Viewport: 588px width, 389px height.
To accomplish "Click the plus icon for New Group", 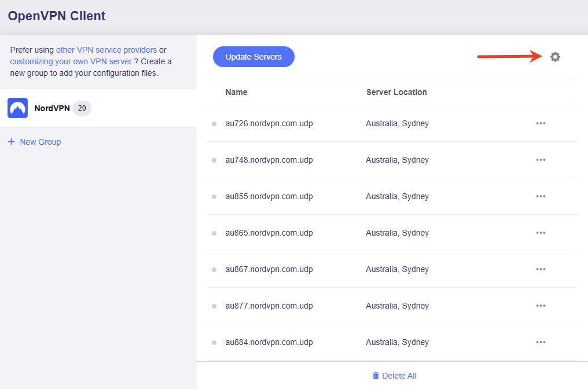I will pos(11,142).
